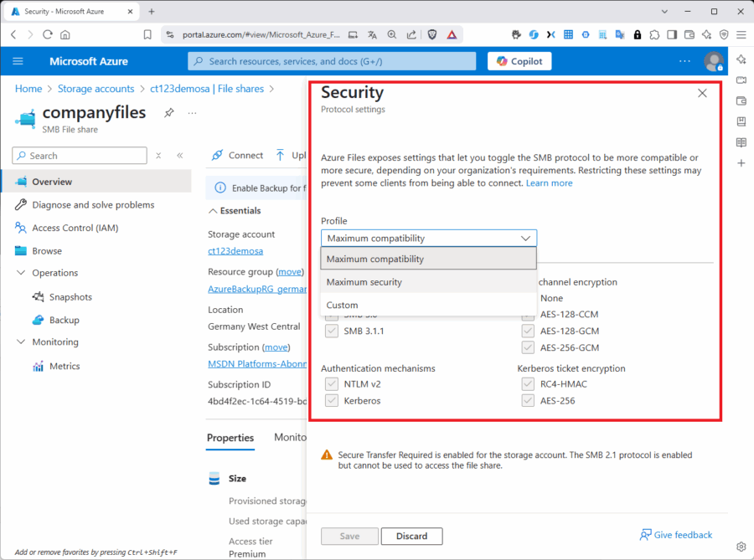Click the translate icon in address bar
The height and width of the screenshot is (560, 754).
(x=372, y=34)
